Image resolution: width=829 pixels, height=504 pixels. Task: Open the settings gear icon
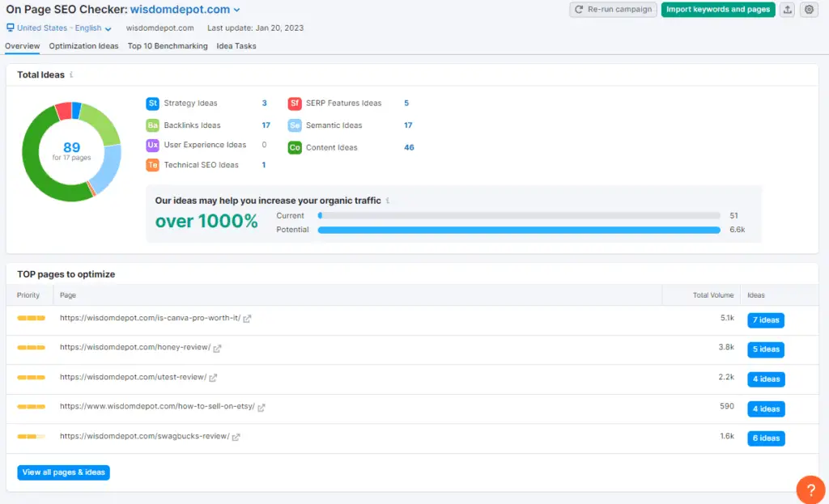pos(809,10)
